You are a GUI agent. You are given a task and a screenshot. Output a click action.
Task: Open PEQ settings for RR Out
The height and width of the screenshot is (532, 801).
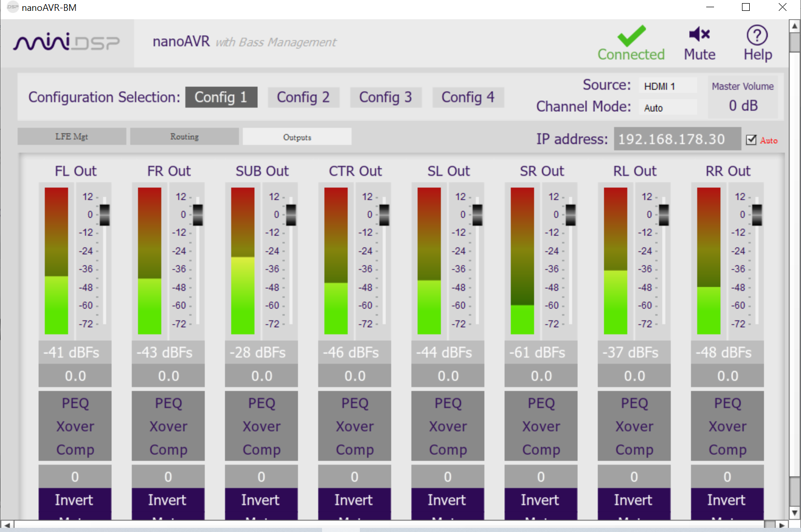tap(727, 403)
